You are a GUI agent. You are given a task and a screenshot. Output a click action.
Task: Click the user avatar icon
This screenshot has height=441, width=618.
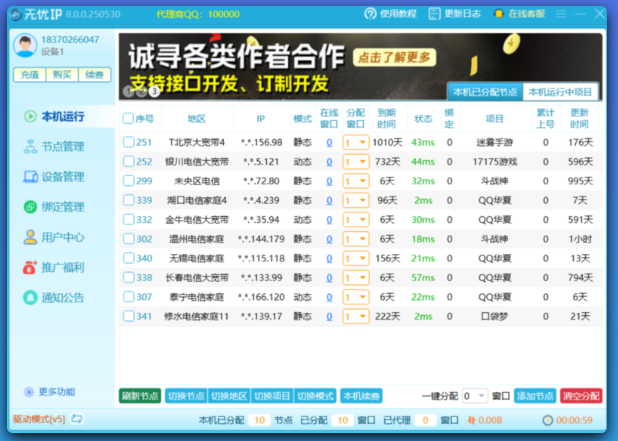25,45
